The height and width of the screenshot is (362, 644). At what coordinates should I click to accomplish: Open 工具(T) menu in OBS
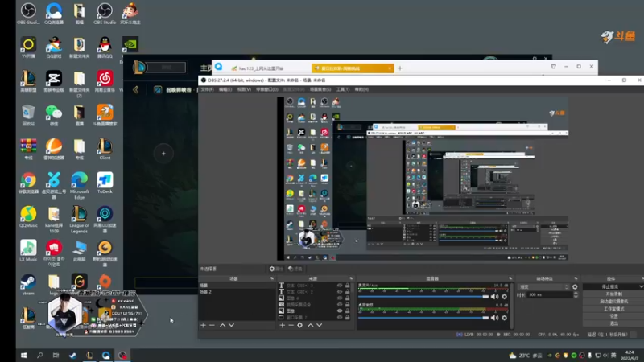coord(343,89)
